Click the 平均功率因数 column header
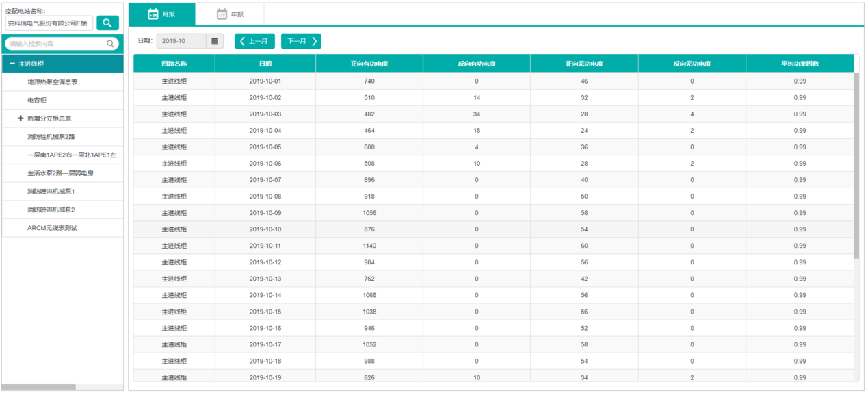The image size is (868, 393). pyautogui.click(x=800, y=64)
